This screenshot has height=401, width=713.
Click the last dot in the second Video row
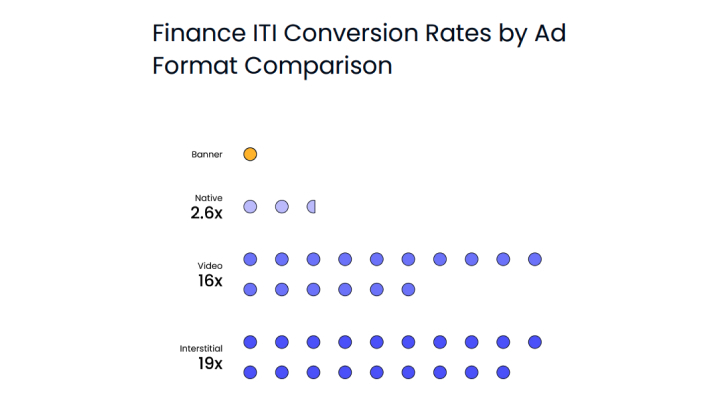pos(408,290)
